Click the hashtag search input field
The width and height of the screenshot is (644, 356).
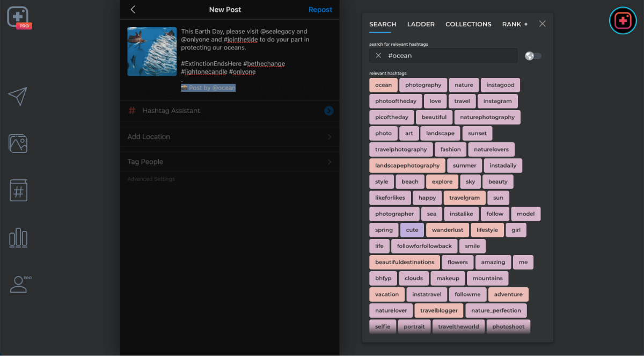tap(443, 55)
